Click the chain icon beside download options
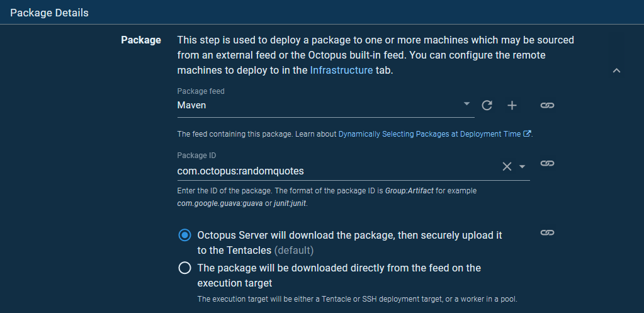Screen dimensions: 644x313 tap(547, 232)
